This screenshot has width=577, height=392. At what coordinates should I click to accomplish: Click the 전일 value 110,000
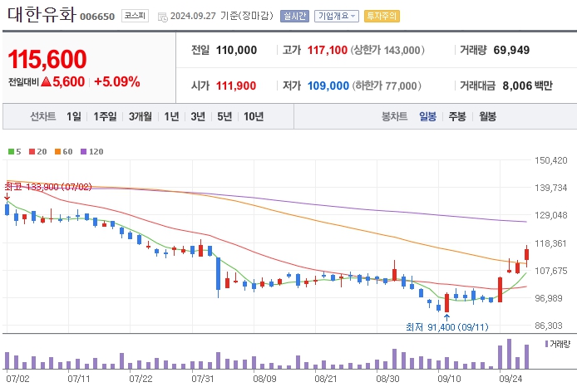click(236, 50)
